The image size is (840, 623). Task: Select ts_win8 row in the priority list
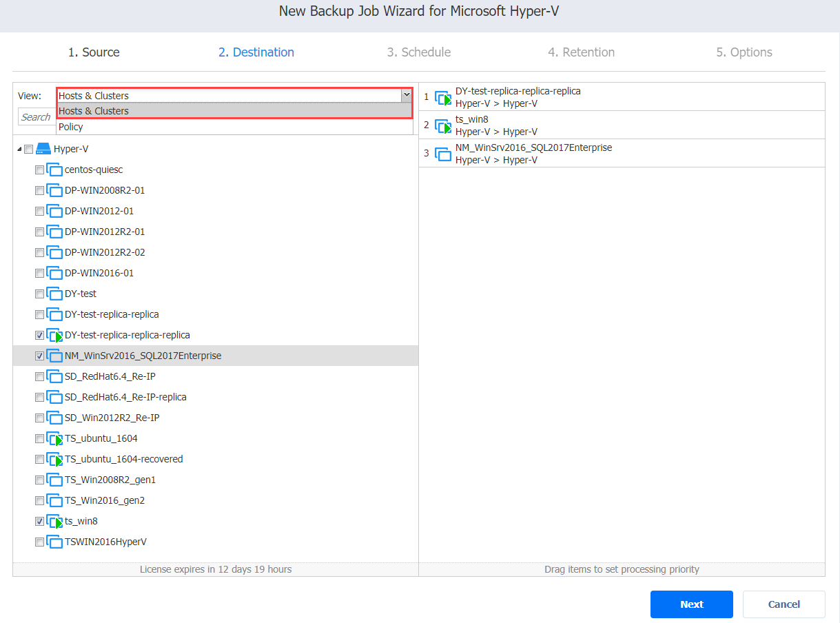[622, 125]
